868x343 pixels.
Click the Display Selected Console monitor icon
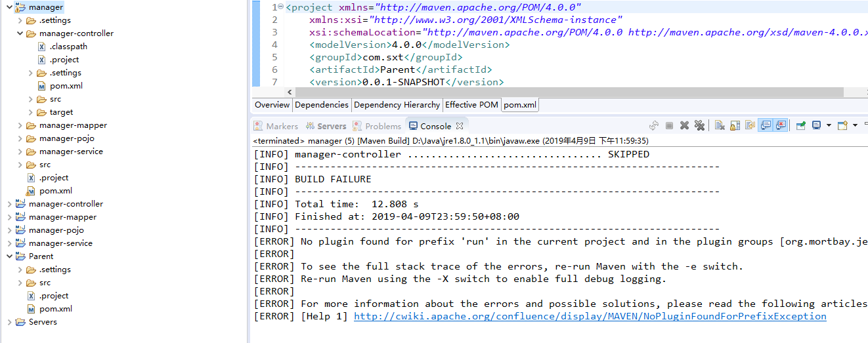(816, 125)
